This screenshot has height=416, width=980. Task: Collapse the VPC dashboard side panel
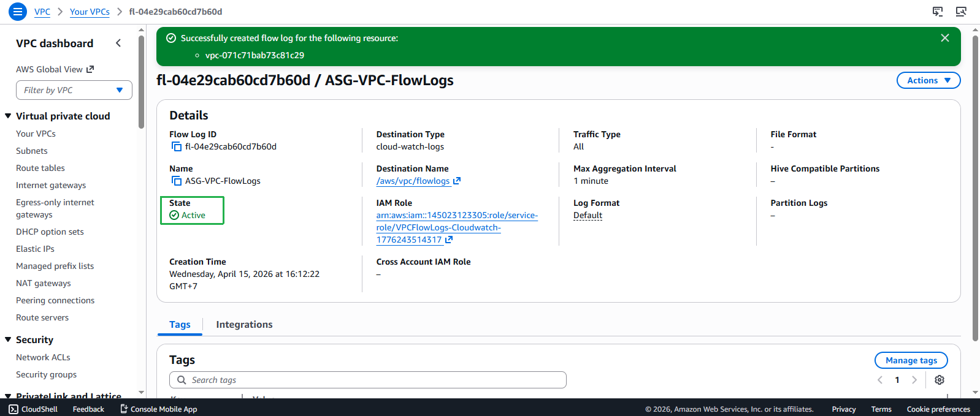point(118,43)
